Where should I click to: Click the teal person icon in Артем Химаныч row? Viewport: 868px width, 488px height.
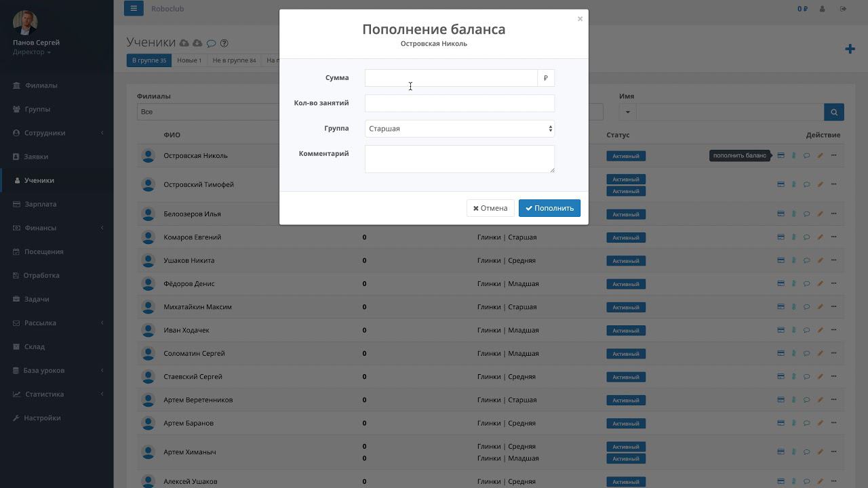(793, 452)
